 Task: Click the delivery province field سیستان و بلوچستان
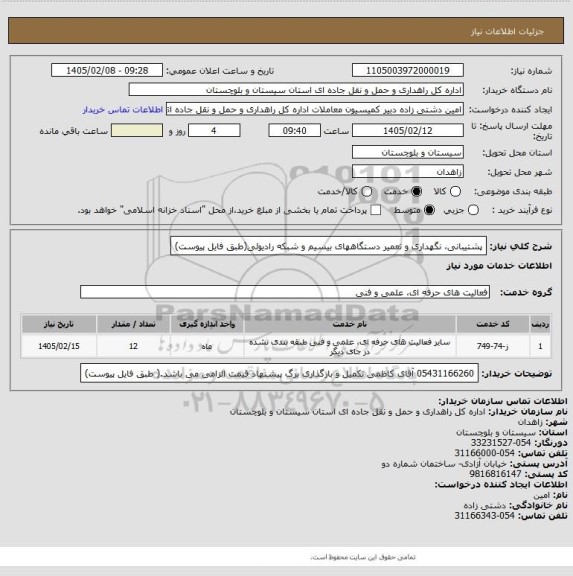click(408, 152)
